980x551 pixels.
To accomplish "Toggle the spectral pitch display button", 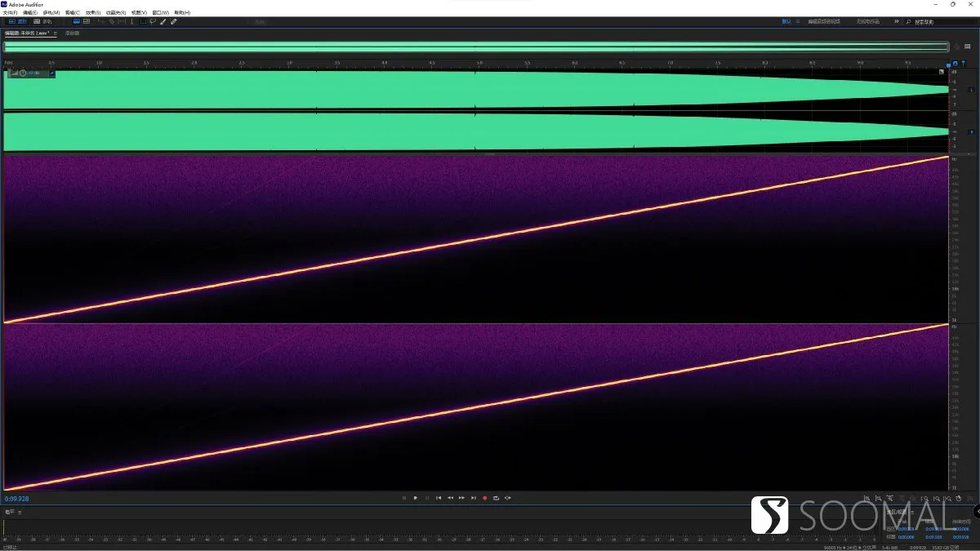I will click(87, 22).
